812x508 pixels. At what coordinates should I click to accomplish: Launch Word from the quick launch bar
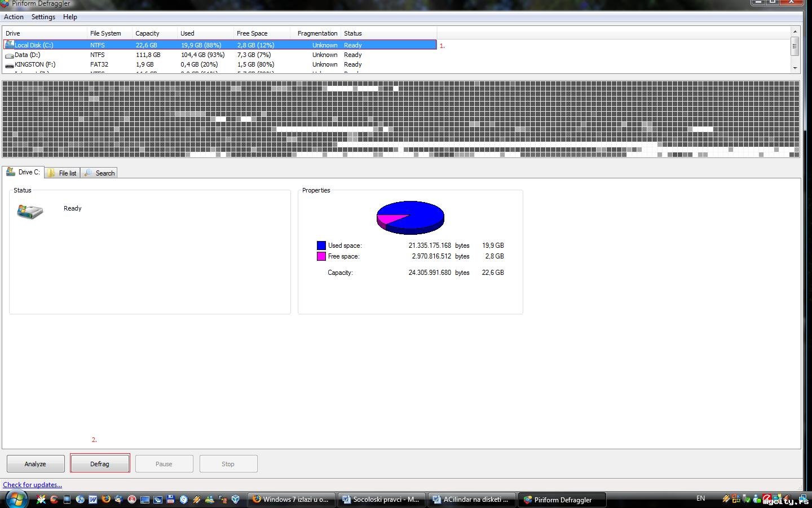pyautogui.click(x=93, y=500)
